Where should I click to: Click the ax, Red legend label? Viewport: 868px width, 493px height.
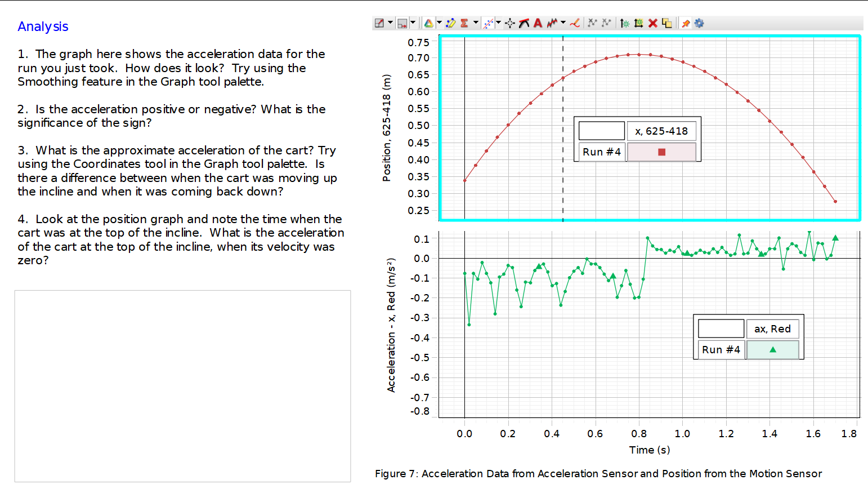tap(773, 328)
